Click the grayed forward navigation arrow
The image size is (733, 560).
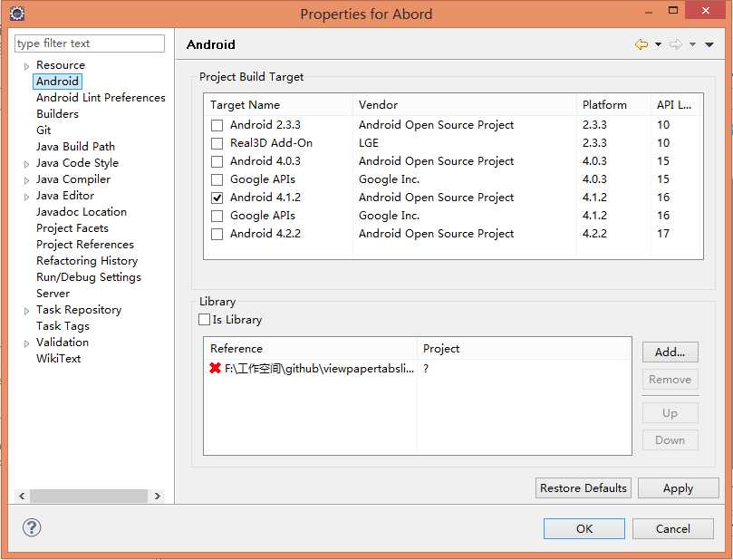(676, 44)
